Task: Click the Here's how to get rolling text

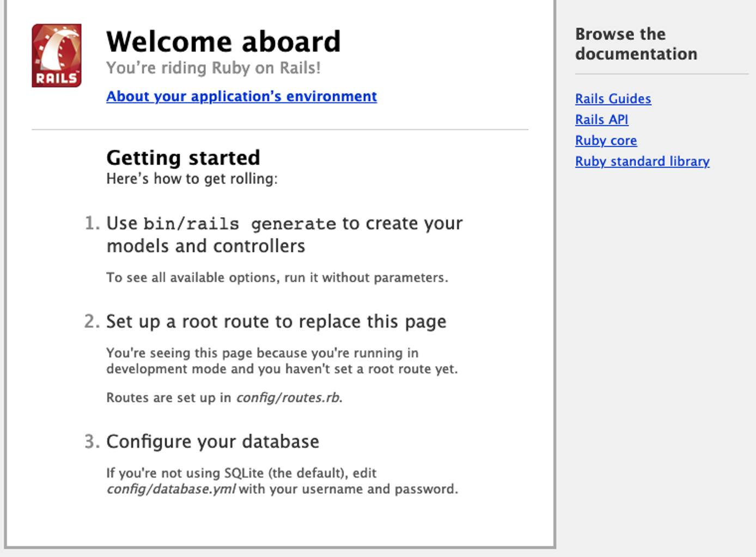Action: point(192,177)
